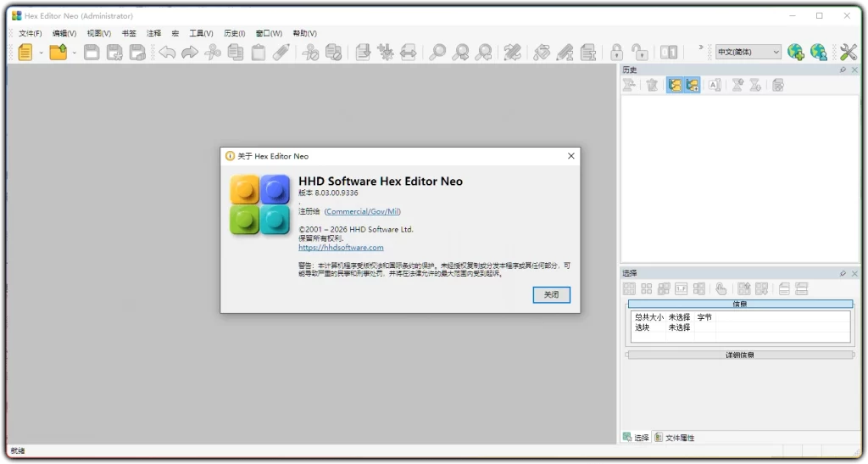
Task: Click the text A icon in 历史 panel
Action: tap(715, 85)
